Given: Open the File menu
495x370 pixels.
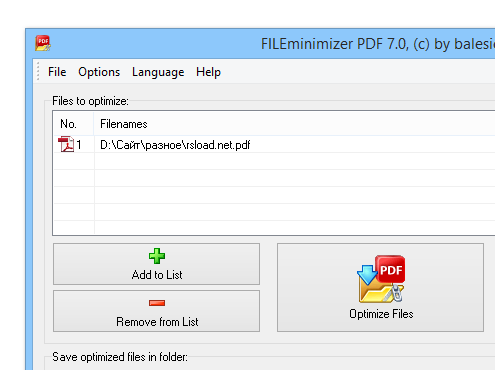Looking at the screenshot, I should 57,72.
